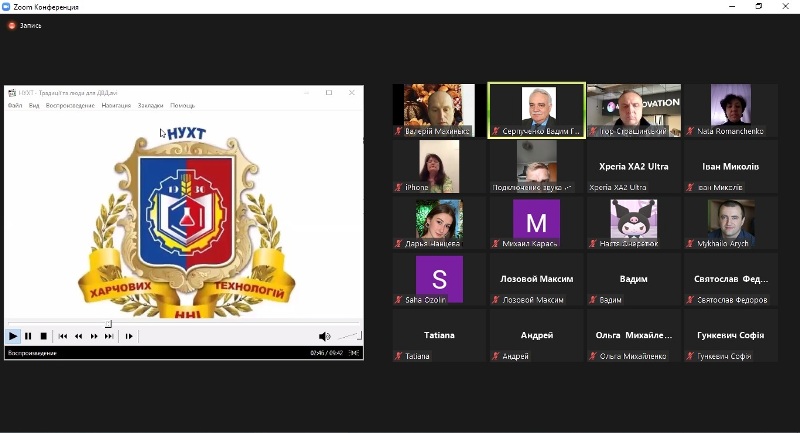The image size is (800, 433).
Task: Open the Закладки menu
Action: pyautogui.click(x=150, y=106)
